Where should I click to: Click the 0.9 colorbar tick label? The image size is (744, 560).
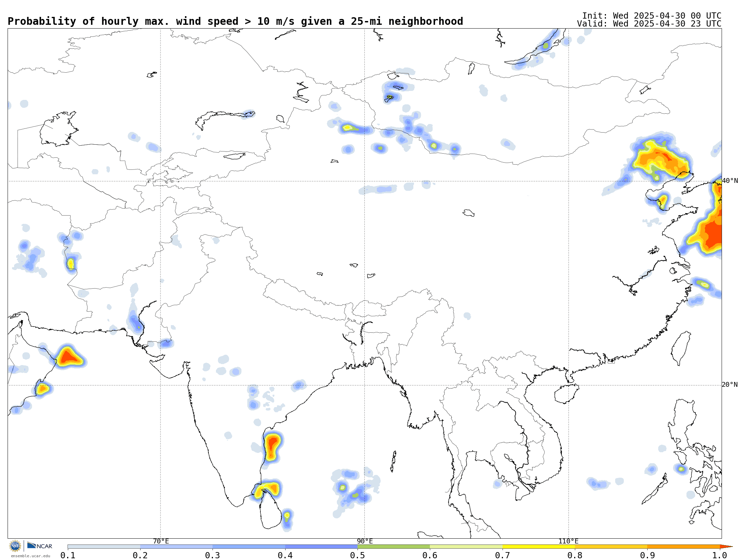coord(647,555)
